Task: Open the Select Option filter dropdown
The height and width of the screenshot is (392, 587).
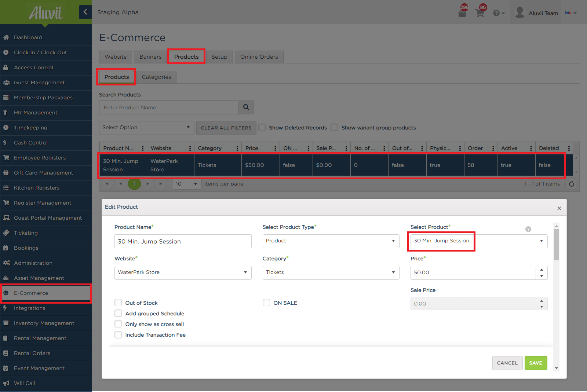Action: 146,128
